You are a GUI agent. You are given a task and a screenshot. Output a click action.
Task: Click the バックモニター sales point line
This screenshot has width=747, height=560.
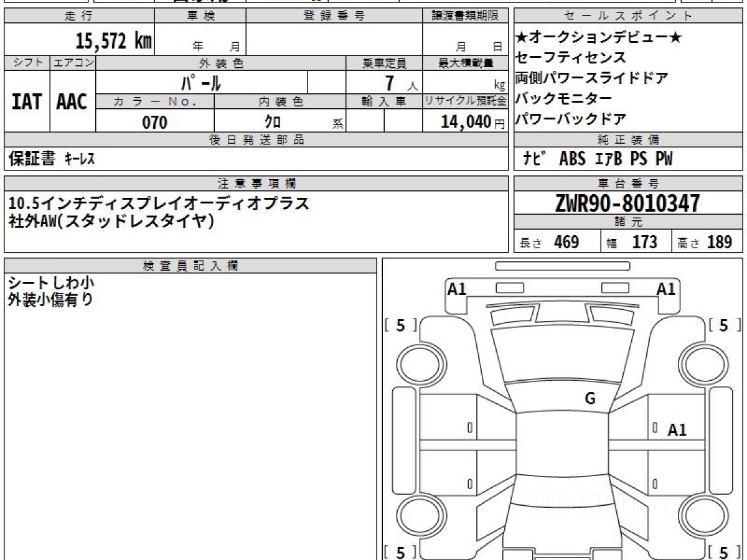pyautogui.click(x=563, y=98)
